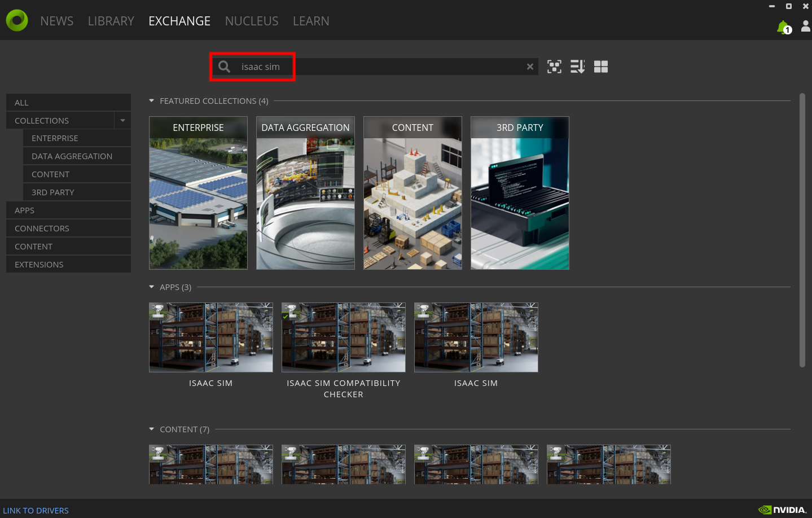Open fourth thumbnail in CONTENT section
Viewport: 812px width, 518px height.
click(x=609, y=464)
